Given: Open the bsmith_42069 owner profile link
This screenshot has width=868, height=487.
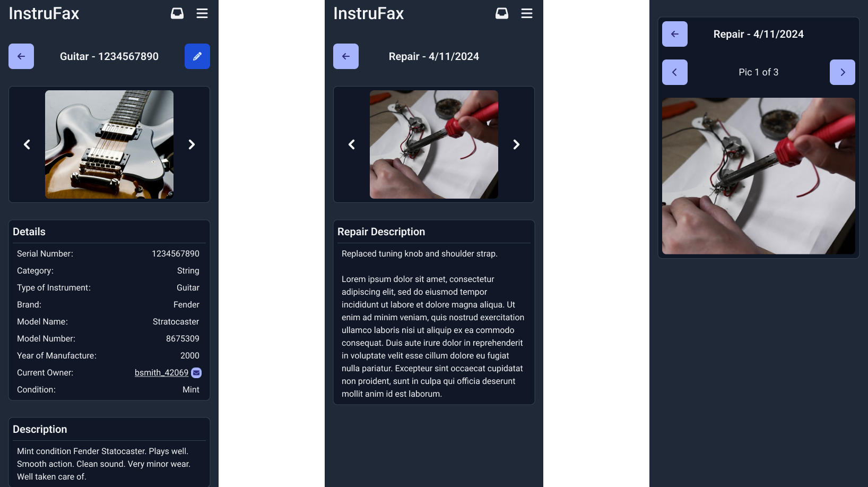Looking at the screenshot, I should pos(161,372).
